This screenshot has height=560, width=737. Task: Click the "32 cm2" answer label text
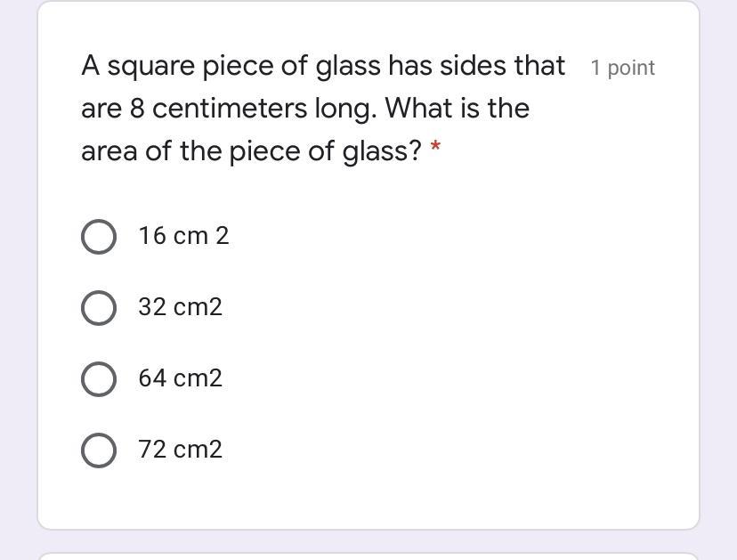180,307
